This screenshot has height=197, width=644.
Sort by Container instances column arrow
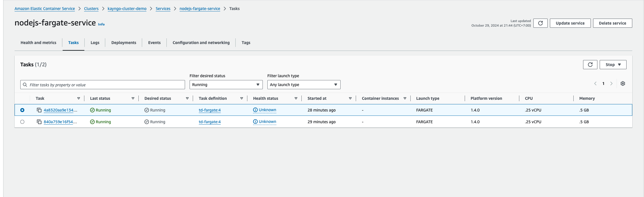point(405,98)
